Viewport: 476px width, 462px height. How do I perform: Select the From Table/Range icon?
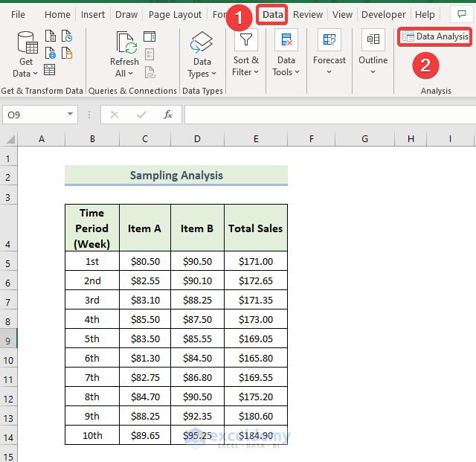pyautogui.click(x=50, y=70)
